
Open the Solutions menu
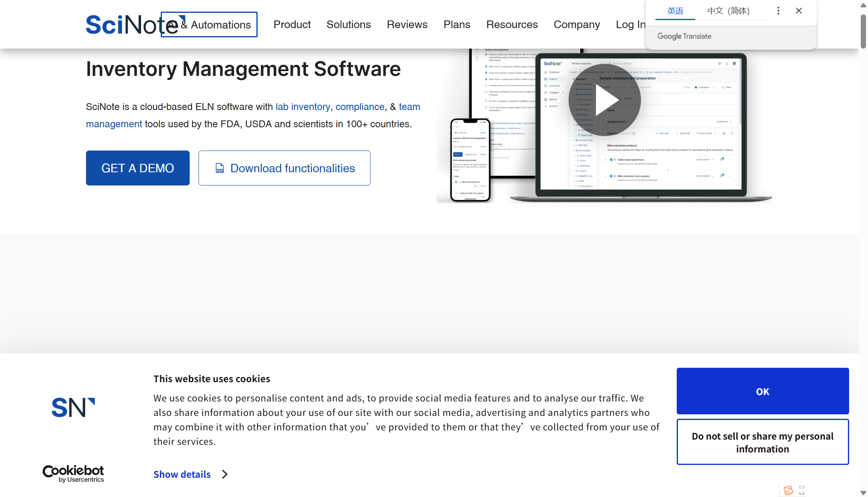point(348,24)
